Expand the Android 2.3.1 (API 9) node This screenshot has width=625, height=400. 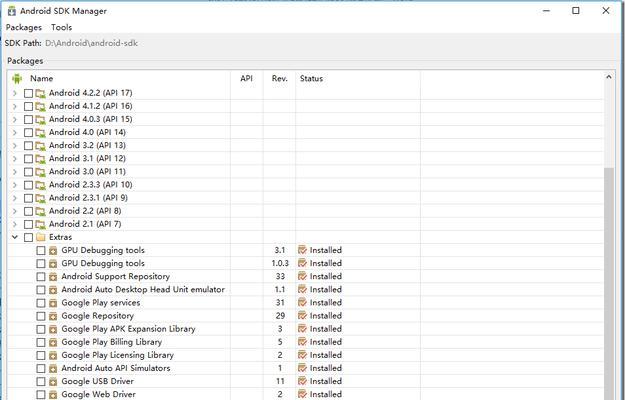(x=15, y=198)
